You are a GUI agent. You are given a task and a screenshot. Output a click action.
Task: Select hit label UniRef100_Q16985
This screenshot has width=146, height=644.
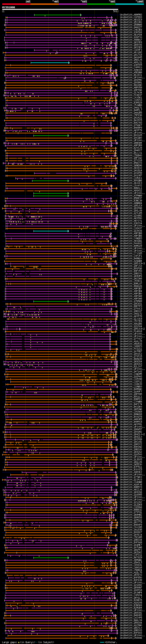(x=131, y=495)
